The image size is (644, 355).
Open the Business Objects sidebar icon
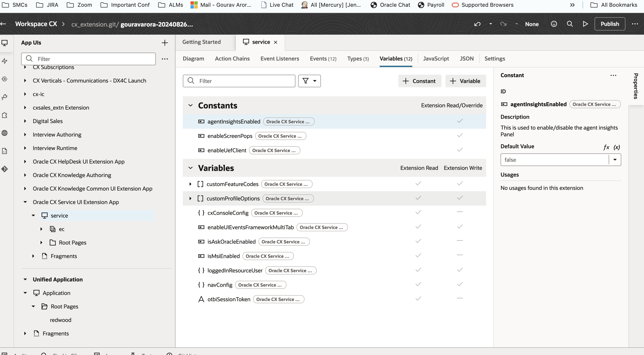point(5,79)
